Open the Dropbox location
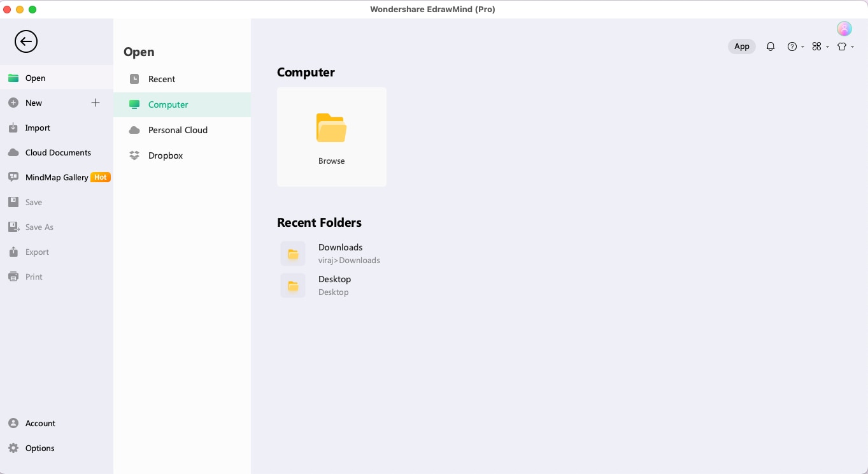The width and height of the screenshot is (868, 474). [x=165, y=155]
